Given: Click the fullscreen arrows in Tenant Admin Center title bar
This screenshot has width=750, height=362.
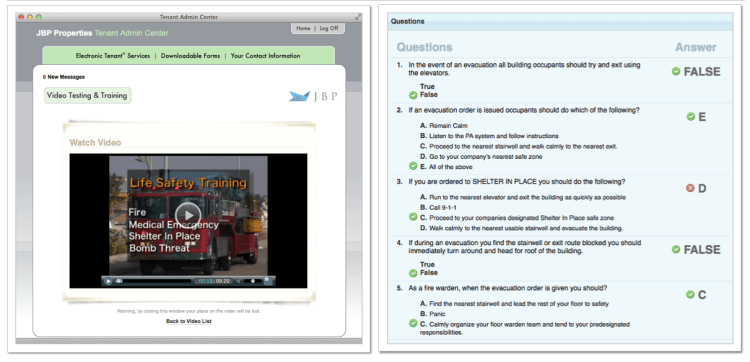Looking at the screenshot, I should [x=357, y=17].
